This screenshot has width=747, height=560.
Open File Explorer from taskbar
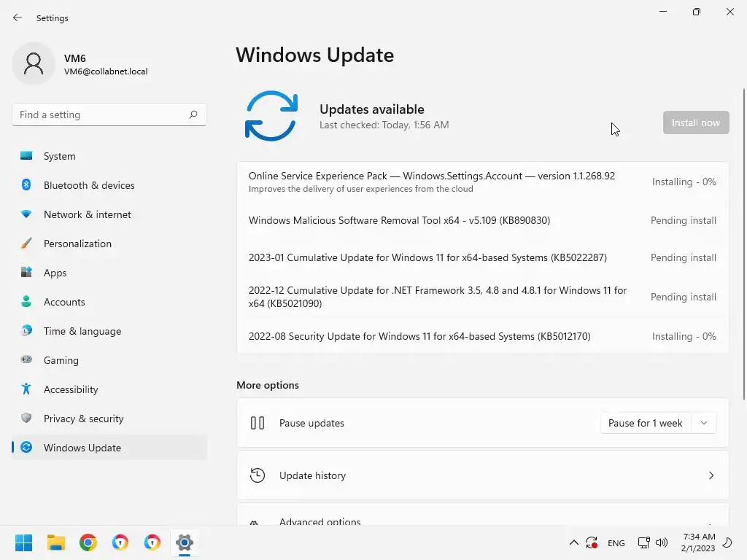click(55, 542)
